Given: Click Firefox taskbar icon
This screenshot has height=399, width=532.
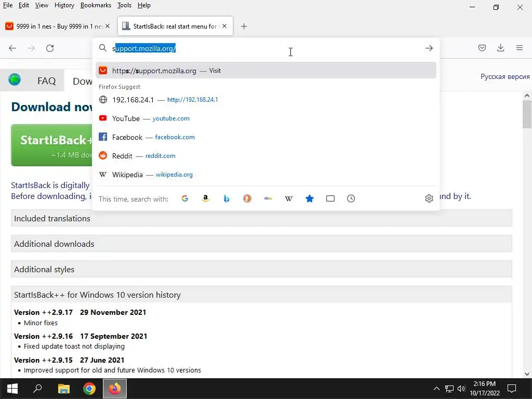Looking at the screenshot, I should coord(115,389).
